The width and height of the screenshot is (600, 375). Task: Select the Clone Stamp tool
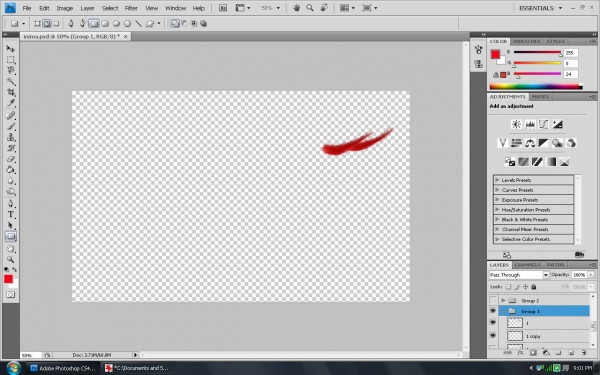click(x=10, y=137)
